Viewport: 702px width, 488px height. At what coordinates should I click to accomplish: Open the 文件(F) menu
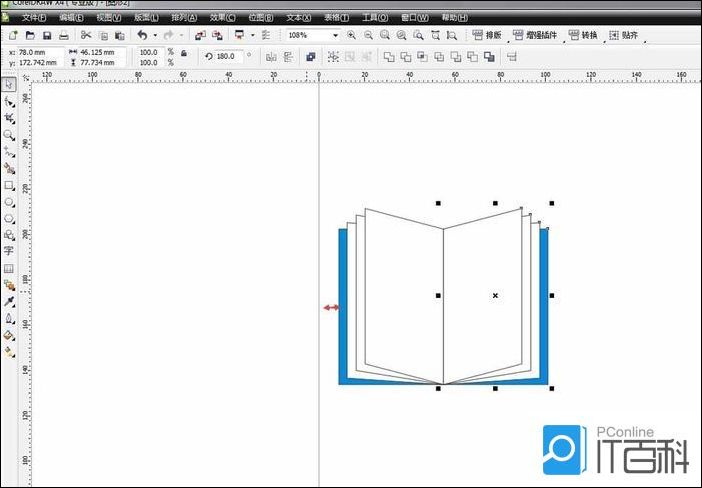pyautogui.click(x=34, y=17)
